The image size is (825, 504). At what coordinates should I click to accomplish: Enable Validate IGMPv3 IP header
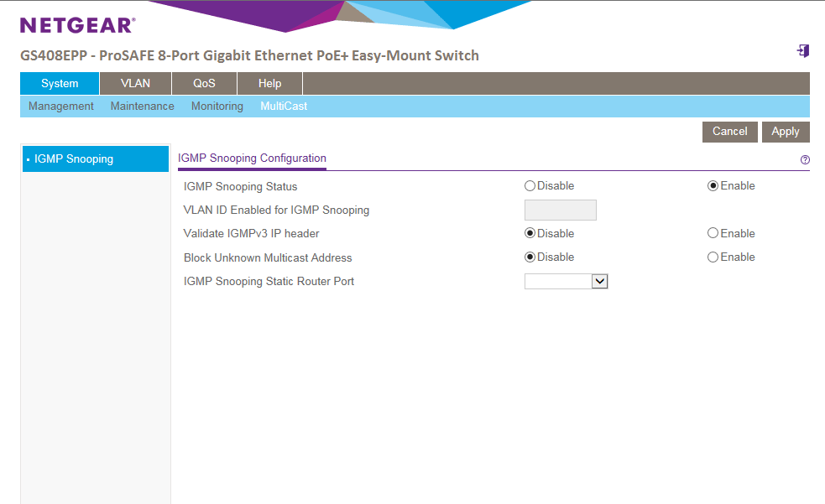713,233
